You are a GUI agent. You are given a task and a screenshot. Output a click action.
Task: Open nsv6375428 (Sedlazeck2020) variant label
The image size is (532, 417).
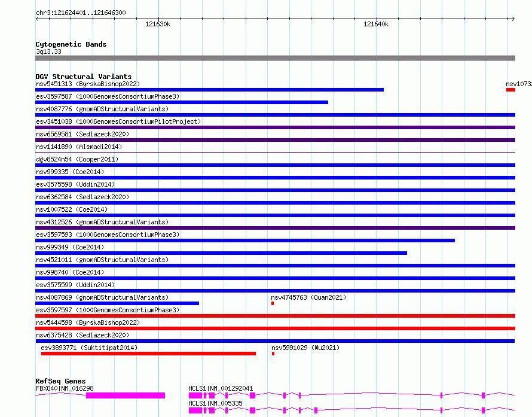(x=82, y=335)
